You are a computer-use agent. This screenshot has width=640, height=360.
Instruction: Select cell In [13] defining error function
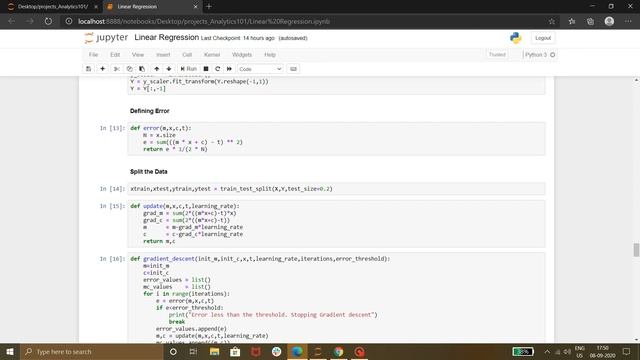tap(336, 139)
